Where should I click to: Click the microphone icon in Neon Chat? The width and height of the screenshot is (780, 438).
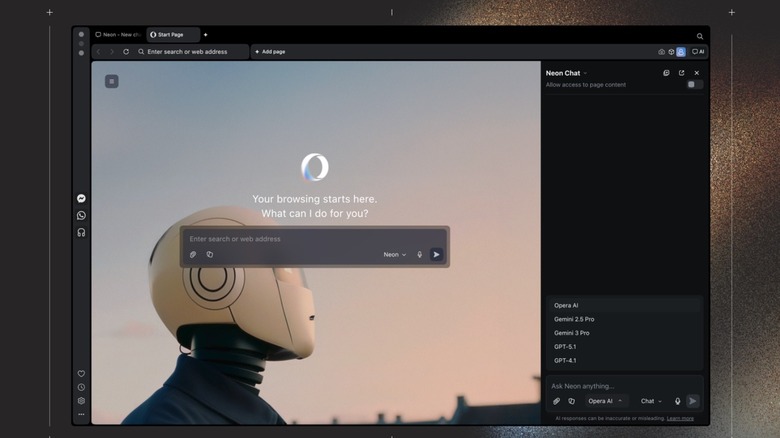pyautogui.click(x=677, y=401)
